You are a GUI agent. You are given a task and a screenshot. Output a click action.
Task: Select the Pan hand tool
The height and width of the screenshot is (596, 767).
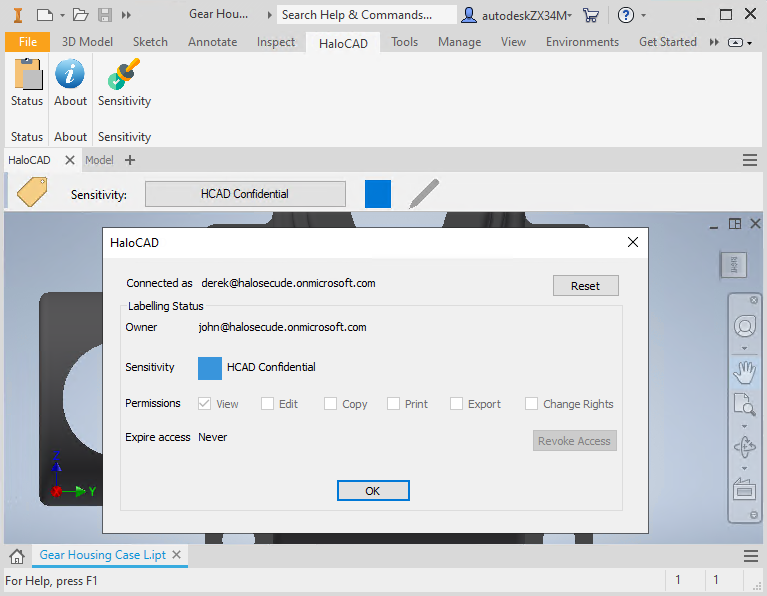(x=744, y=372)
